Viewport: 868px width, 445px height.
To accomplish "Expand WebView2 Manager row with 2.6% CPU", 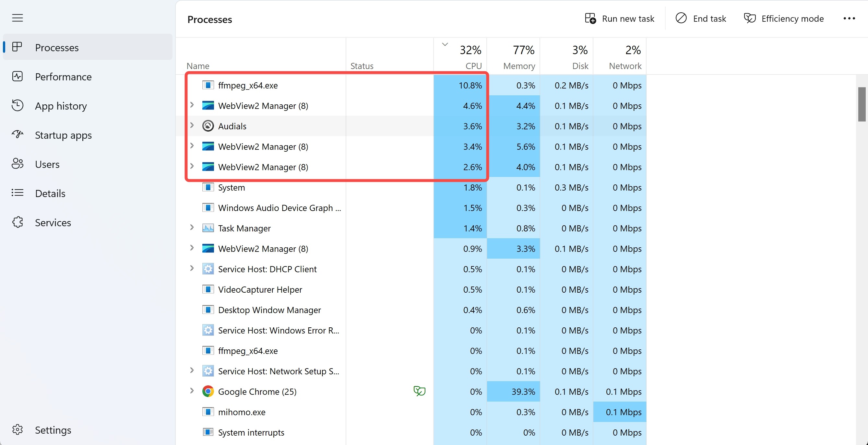I will [x=192, y=166].
